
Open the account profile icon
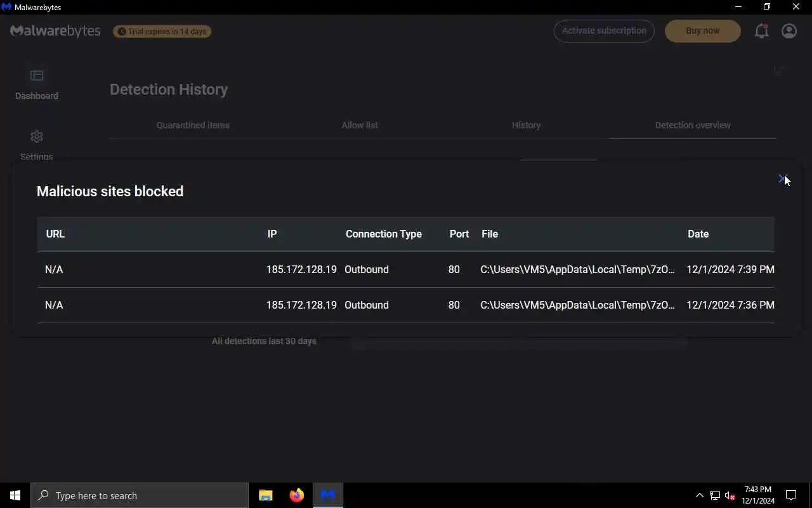[x=789, y=30]
